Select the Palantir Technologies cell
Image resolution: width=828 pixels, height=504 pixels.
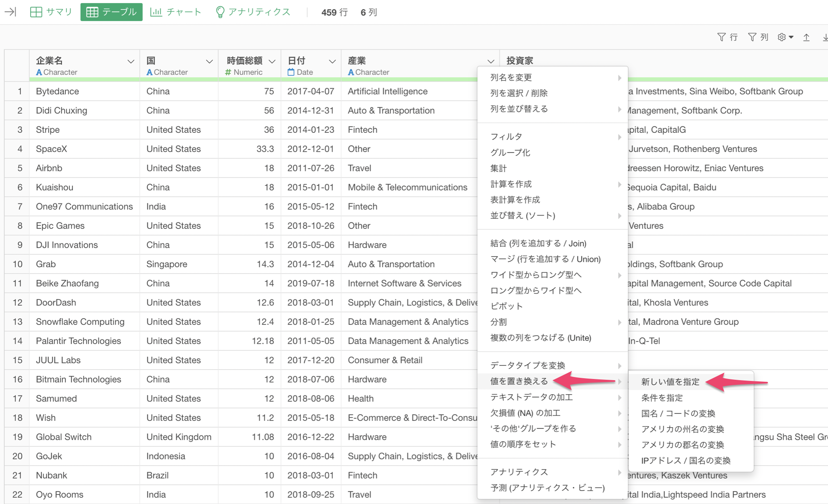85,341
